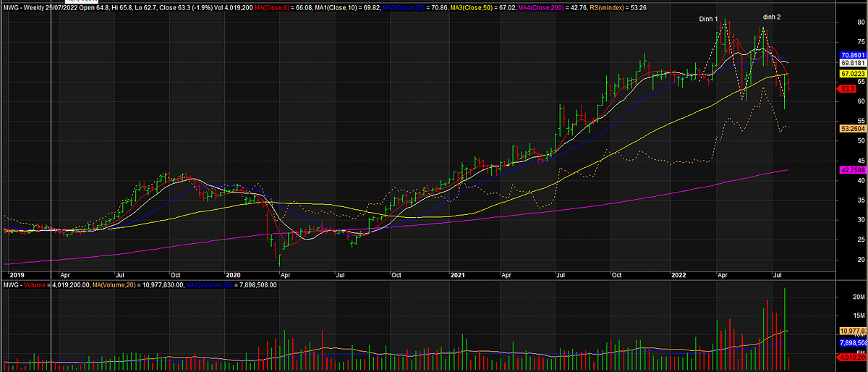Select the orange 53.2604 RS value tag

pos(852,128)
